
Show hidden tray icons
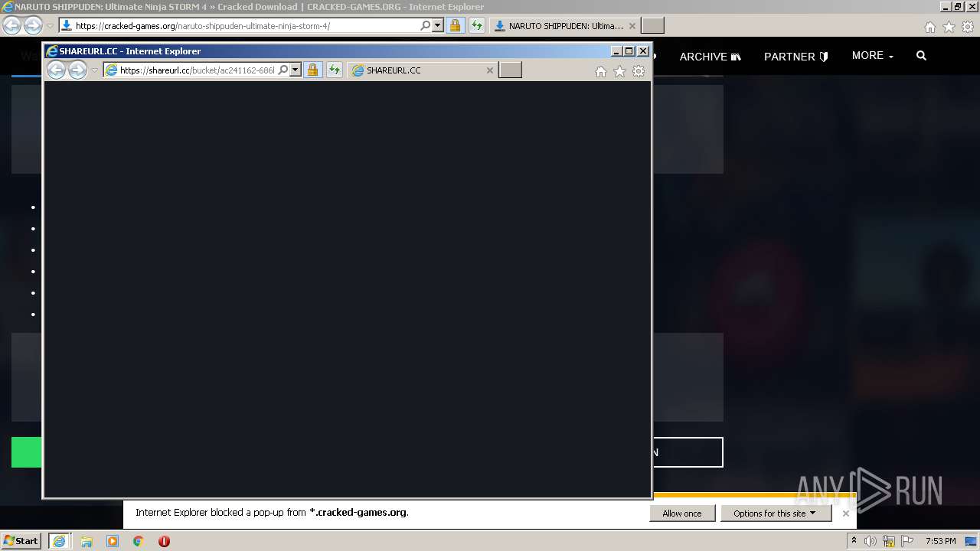[x=854, y=541]
